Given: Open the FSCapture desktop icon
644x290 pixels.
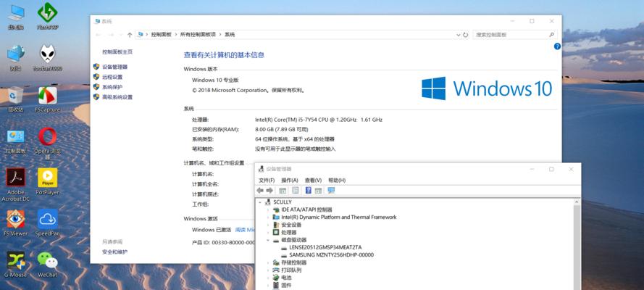Looking at the screenshot, I should point(47,99).
